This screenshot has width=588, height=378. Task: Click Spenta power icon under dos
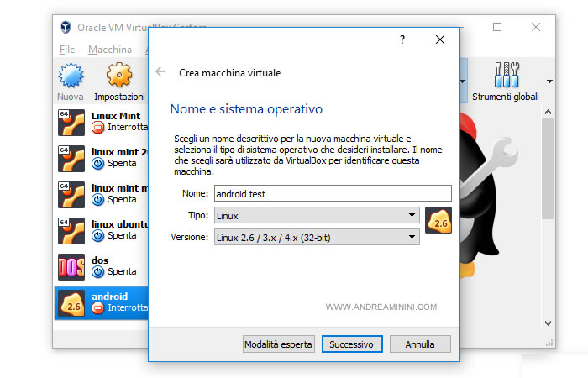coord(98,271)
